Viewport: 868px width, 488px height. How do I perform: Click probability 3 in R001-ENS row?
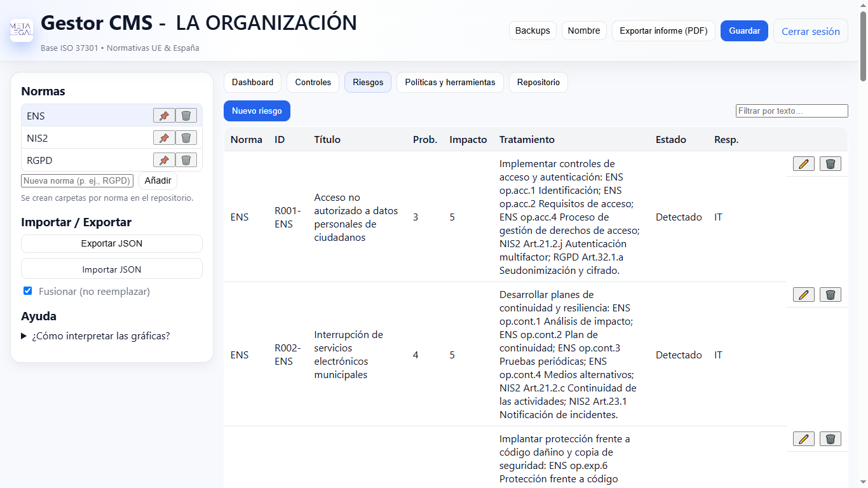416,217
